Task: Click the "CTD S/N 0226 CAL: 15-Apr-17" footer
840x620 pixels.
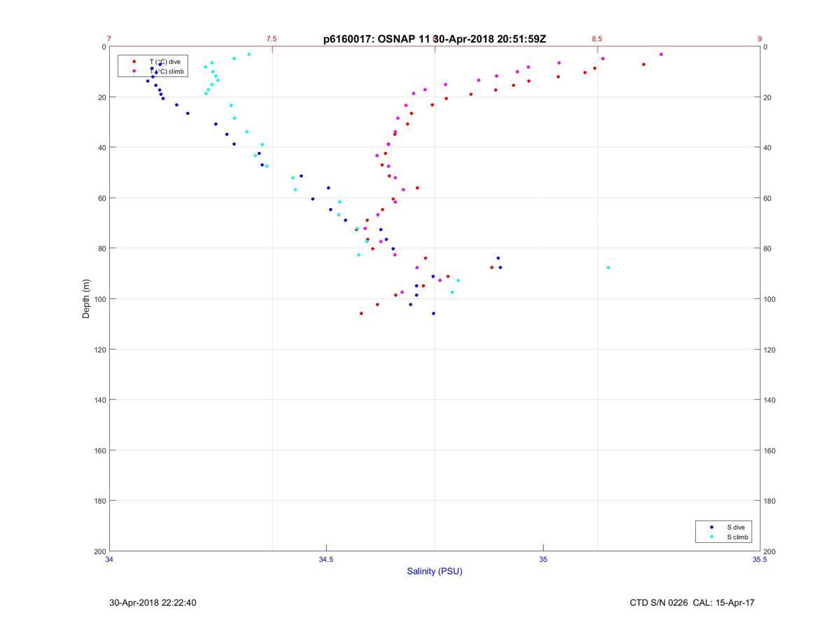Action: pos(692,602)
